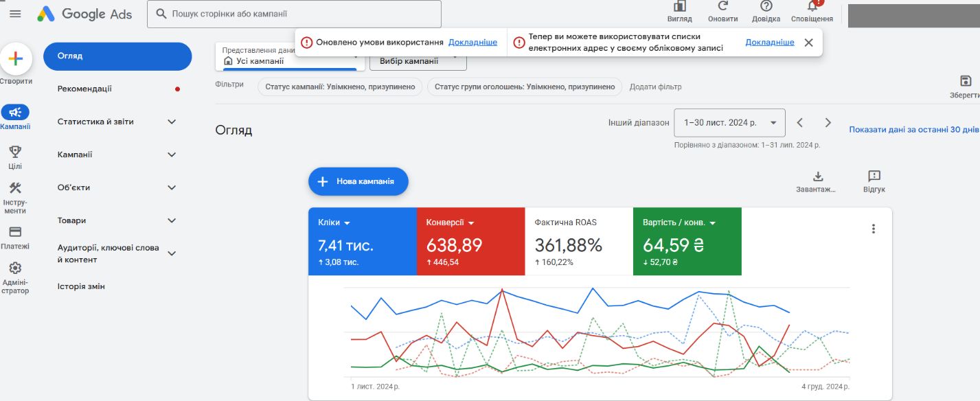Click the Нова кампанія button
The width and height of the screenshot is (980, 401).
click(x=358, y=181)
